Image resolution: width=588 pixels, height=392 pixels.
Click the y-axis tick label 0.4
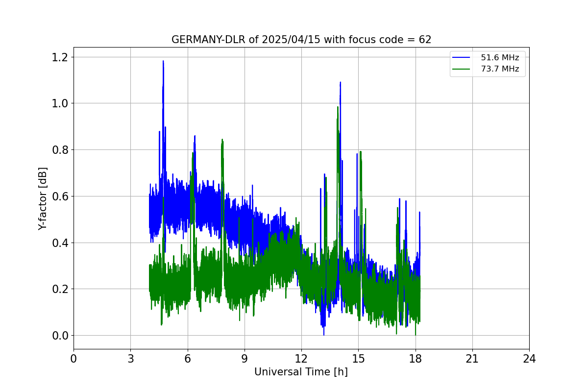(x=60, y=243)
